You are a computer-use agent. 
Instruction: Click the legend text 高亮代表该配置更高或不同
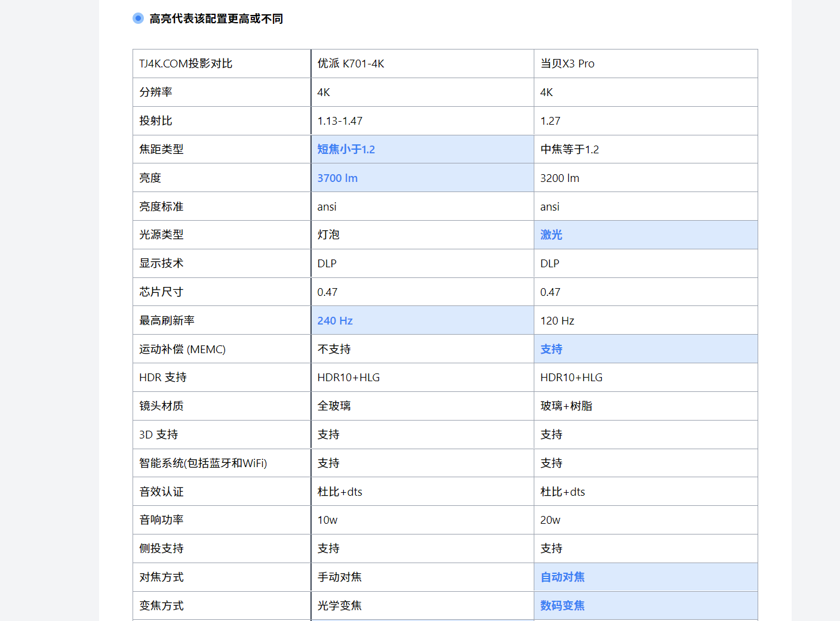click(216, 19)
